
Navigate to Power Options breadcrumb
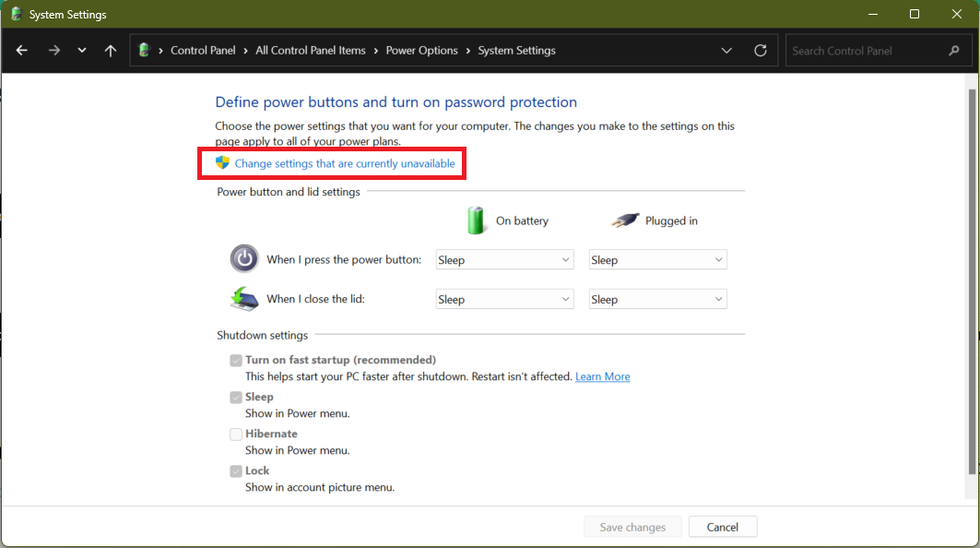[421, 51]
